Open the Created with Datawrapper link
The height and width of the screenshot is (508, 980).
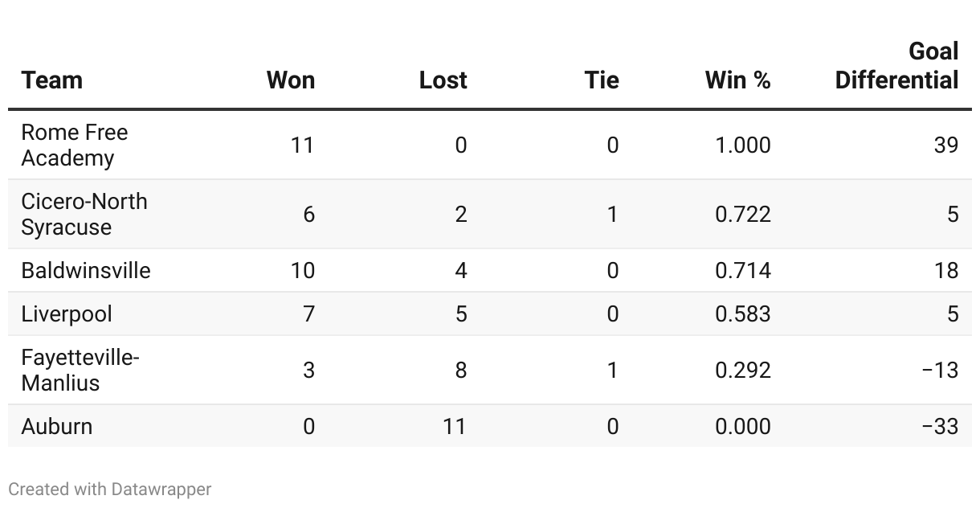[110, 489]
